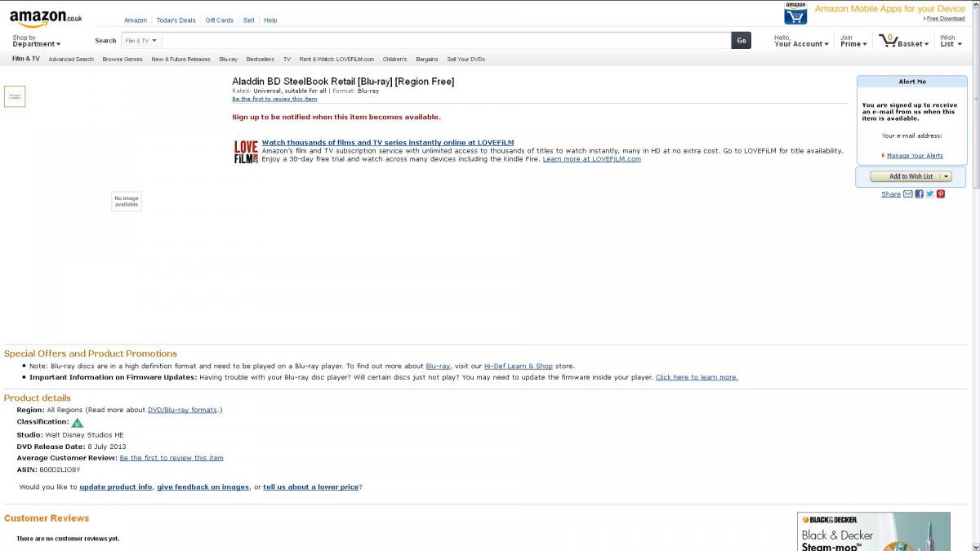Open the shopping Basket cart icon

[888, 39]
